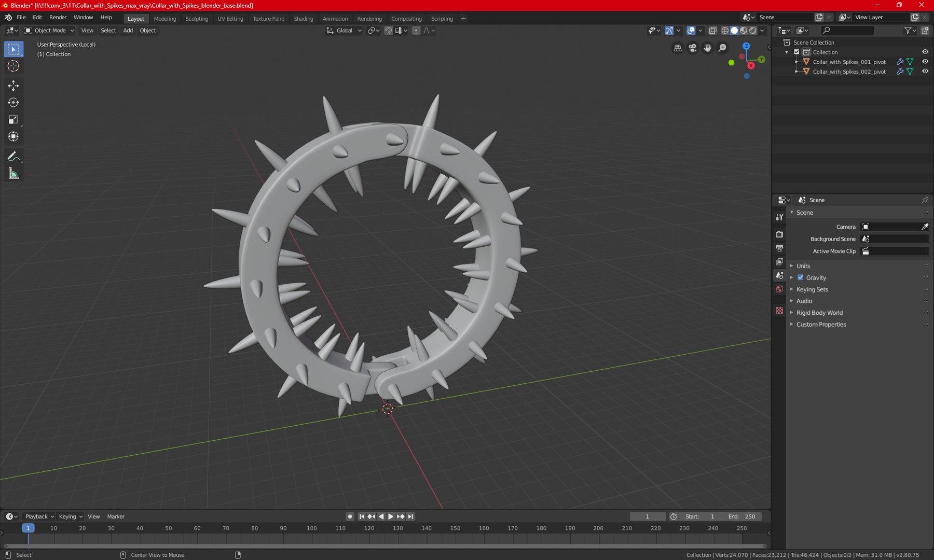Select the Select Box tool

pyautogui.click(x=13, y=49)
